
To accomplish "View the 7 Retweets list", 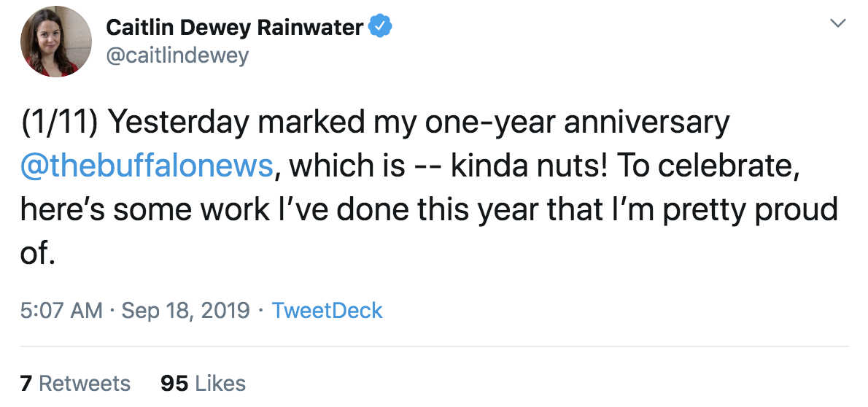I will click(x=75, y=383).
